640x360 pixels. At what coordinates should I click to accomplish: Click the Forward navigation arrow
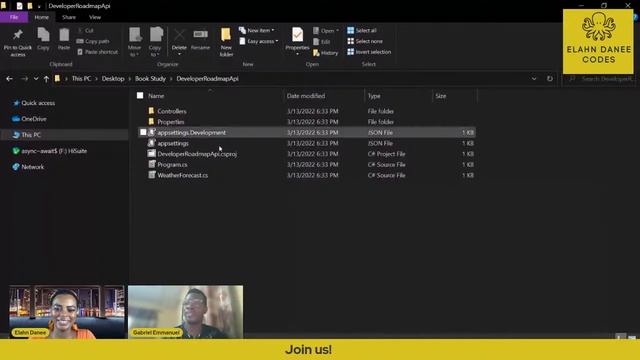(x=24, y=79)
